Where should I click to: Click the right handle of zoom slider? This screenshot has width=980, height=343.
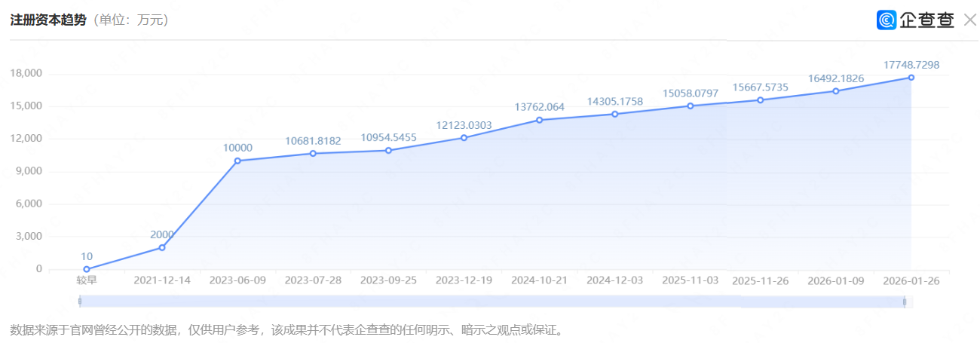[x=905, y=302]
